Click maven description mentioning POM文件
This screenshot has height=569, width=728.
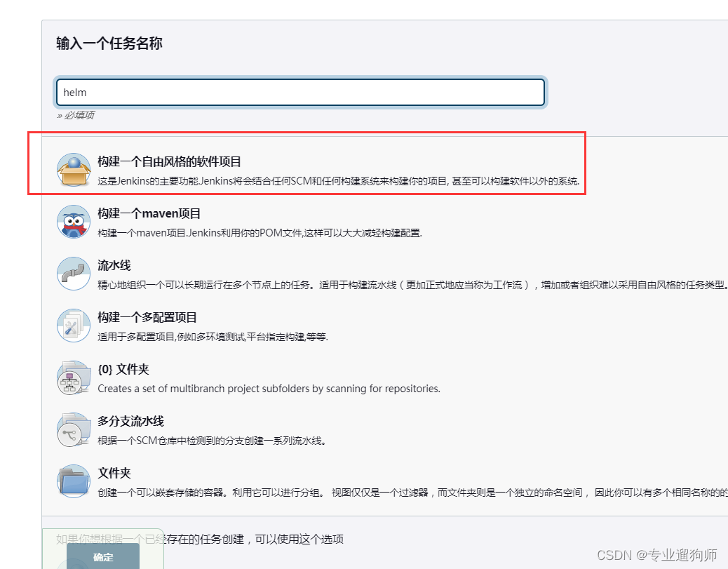coord(259,233)
